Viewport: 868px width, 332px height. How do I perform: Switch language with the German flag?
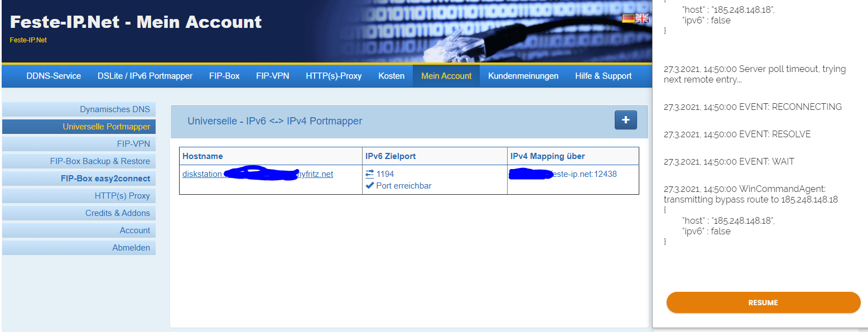[x=628, y=18]
